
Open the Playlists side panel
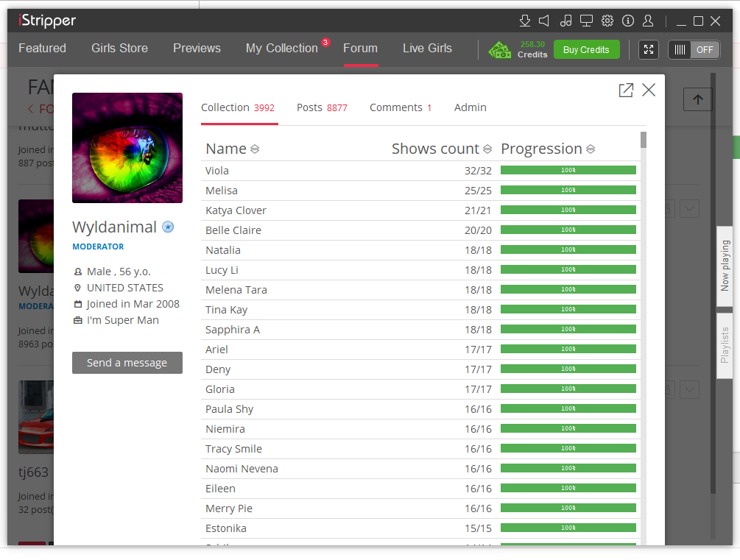tap(725, 345)
